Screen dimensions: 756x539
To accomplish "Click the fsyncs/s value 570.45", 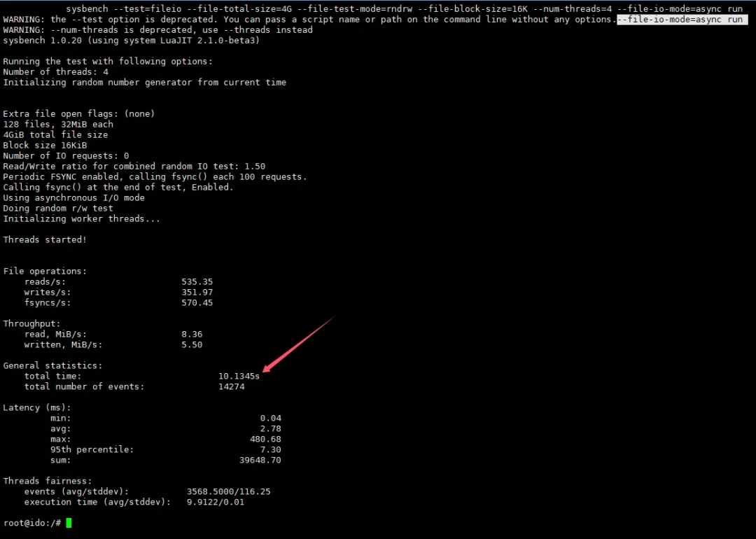I will click(x=197, y=303).
